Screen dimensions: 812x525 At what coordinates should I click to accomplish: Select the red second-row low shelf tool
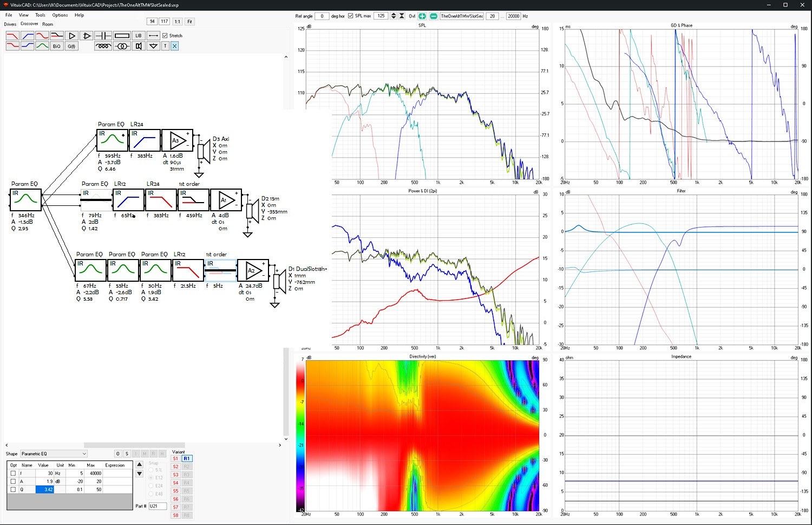[x=12, y=46]
